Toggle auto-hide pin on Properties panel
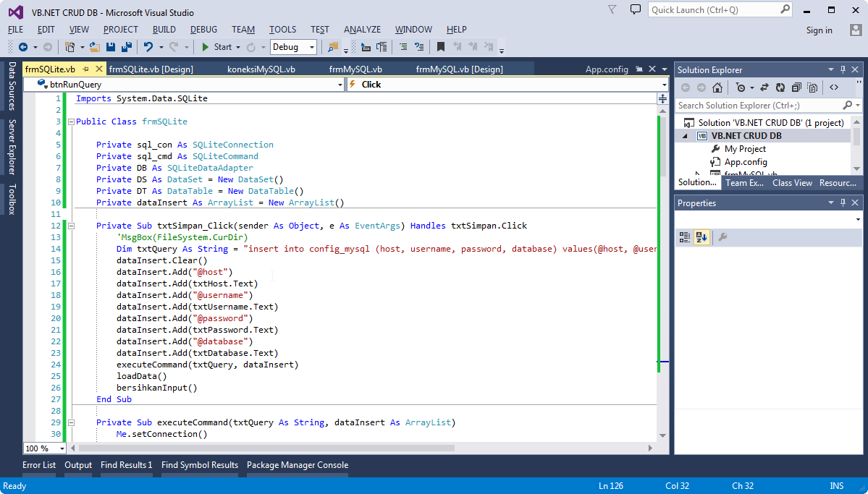The image size is (868, 494). [843, 203]
